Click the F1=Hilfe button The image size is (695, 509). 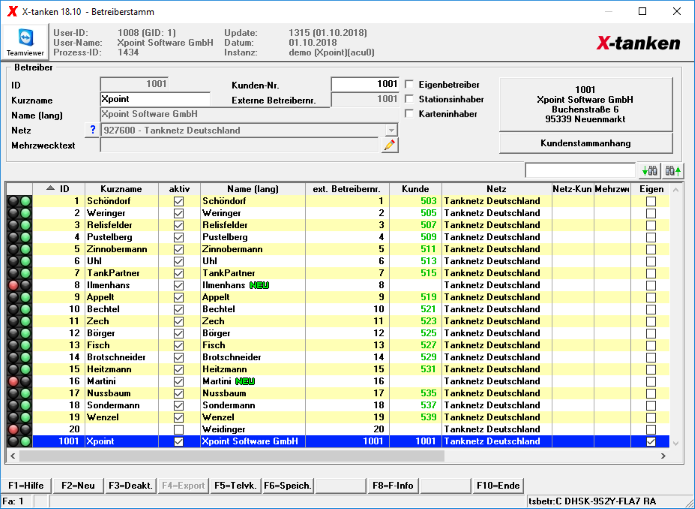[x=26, y=486]
